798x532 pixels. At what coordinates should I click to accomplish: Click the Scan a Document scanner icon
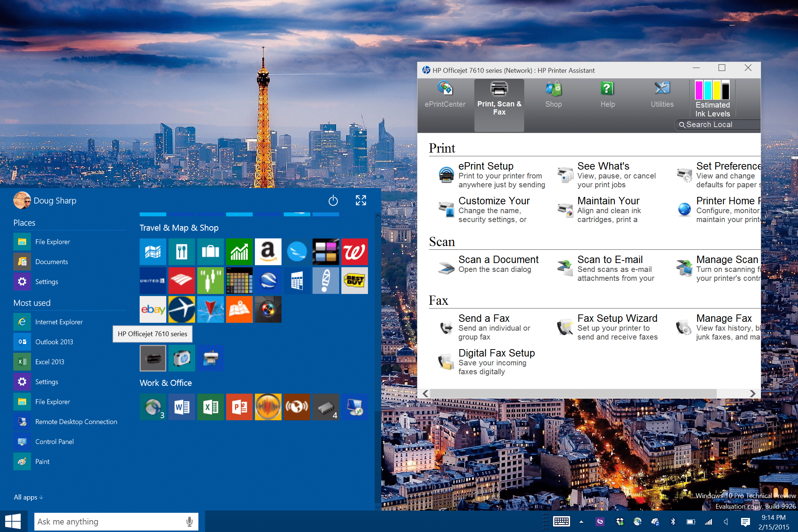446,268
